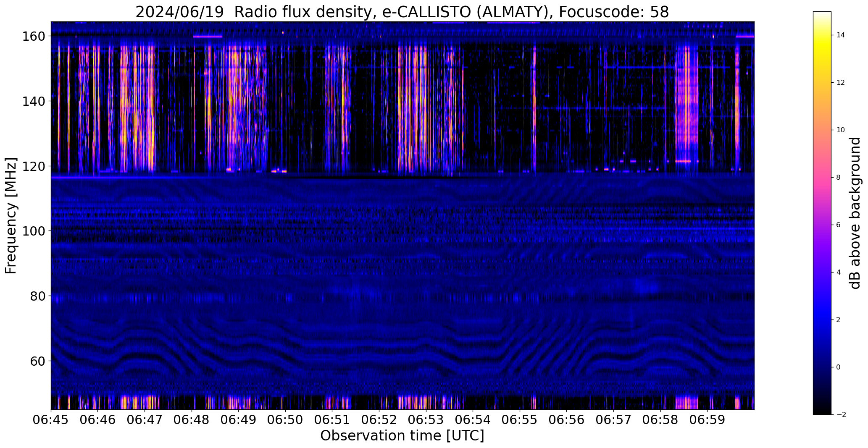The height and width of the screenshot is (448, 868).
Task: Click the 80 frequency tick label
Action: pos(37,296)
